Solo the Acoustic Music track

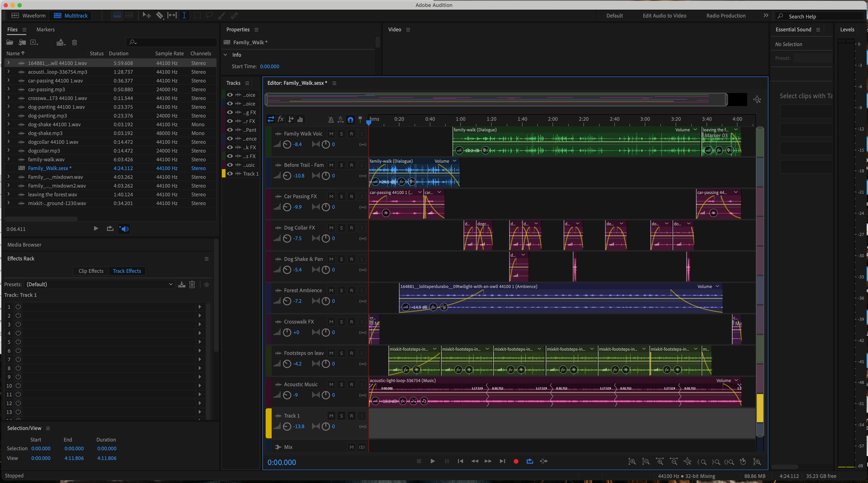[x=341, y=384]
